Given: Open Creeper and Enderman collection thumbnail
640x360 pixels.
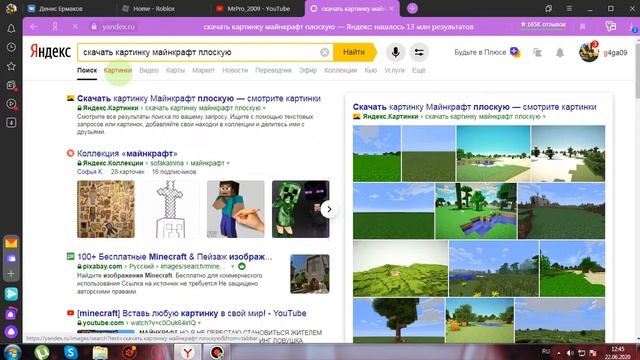Looking at the screenshot, I should 300,209.
